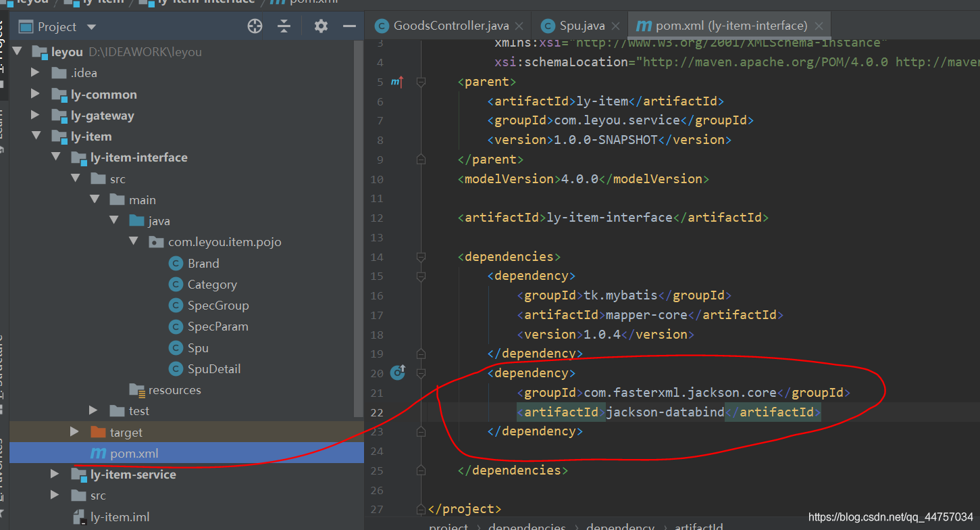Viewport: 980px width, 530px height.
Task: Collapse the main folder
Action: point(95,200)
